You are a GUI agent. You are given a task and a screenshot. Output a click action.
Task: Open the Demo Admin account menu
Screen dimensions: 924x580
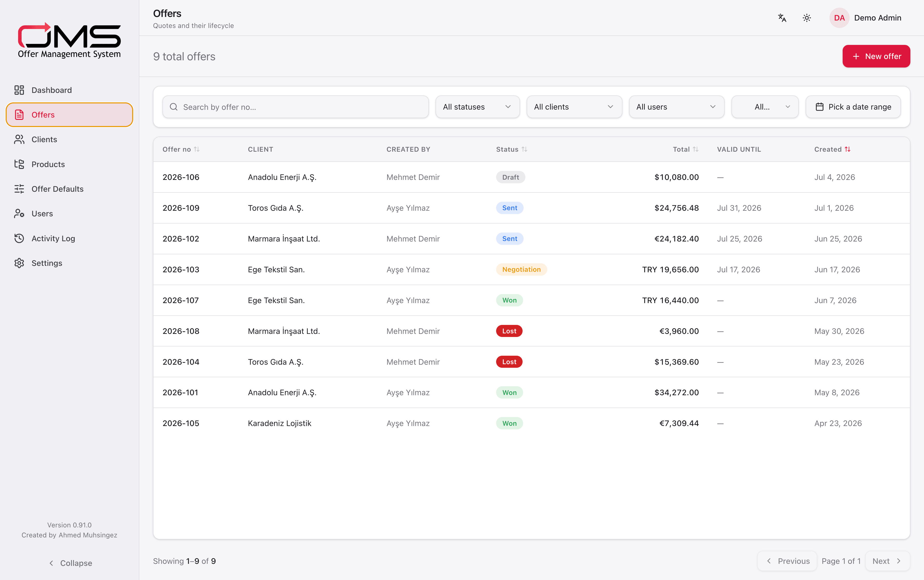pyautogui.click(x=866, y=18)
